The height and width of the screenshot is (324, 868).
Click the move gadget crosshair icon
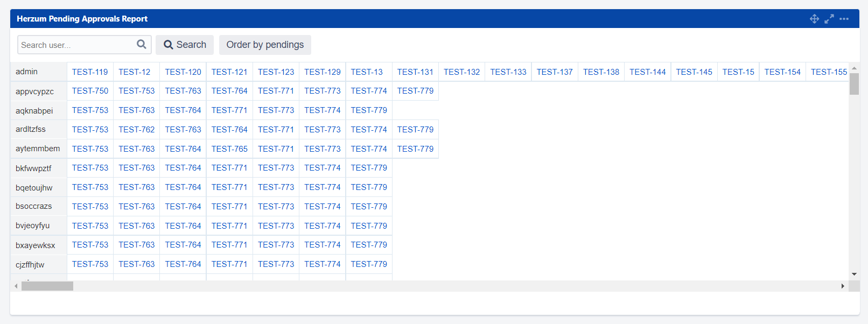(814, 19)
